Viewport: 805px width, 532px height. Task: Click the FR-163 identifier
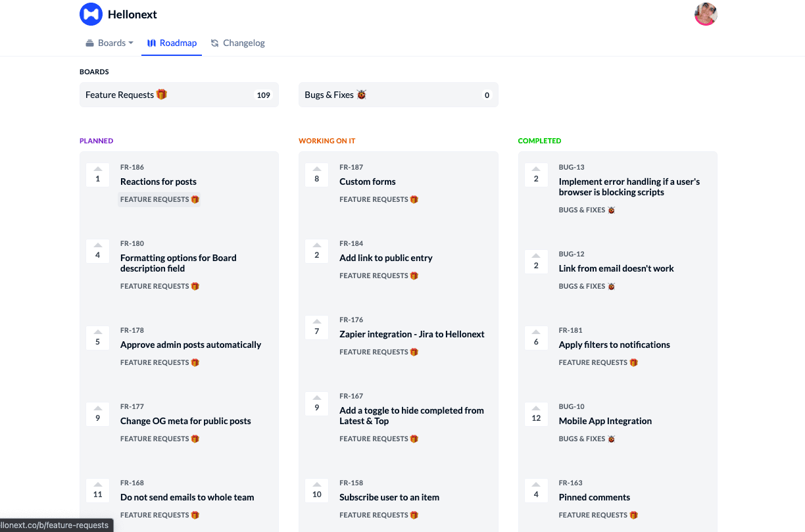click(x=571, y=483)
